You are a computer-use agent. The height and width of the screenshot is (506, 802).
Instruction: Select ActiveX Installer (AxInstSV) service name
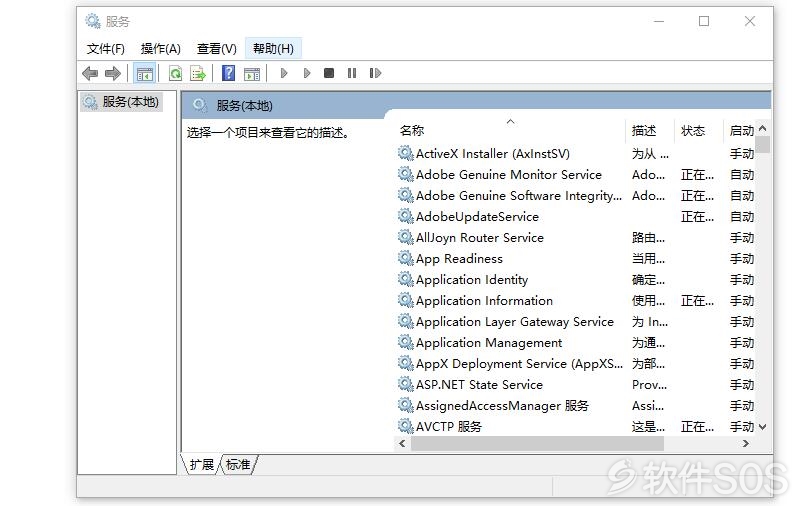point(493,153)
